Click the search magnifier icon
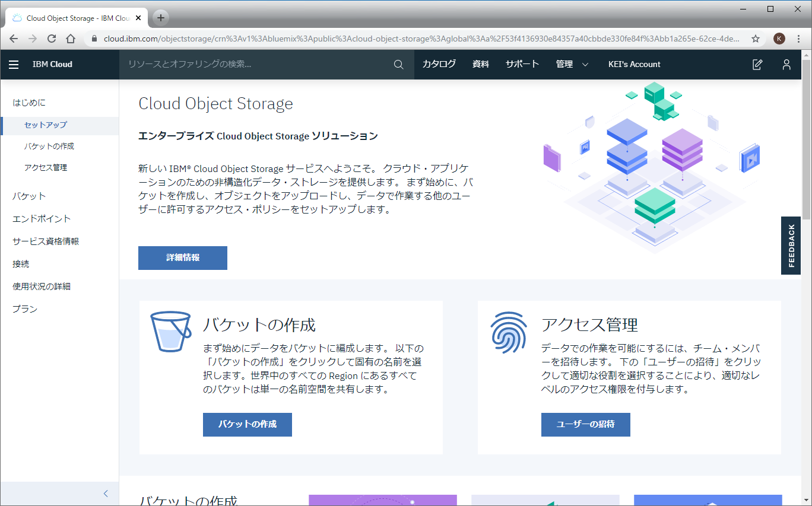 399,65
